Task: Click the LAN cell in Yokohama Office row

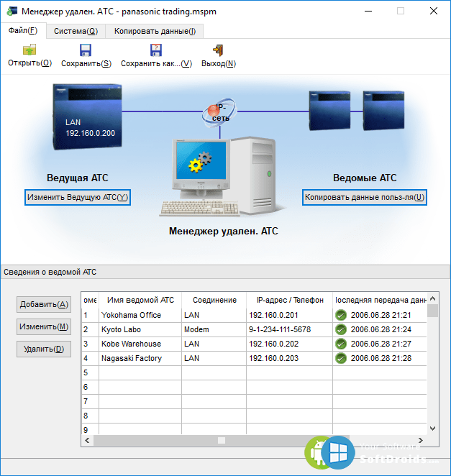Action: 214,315
